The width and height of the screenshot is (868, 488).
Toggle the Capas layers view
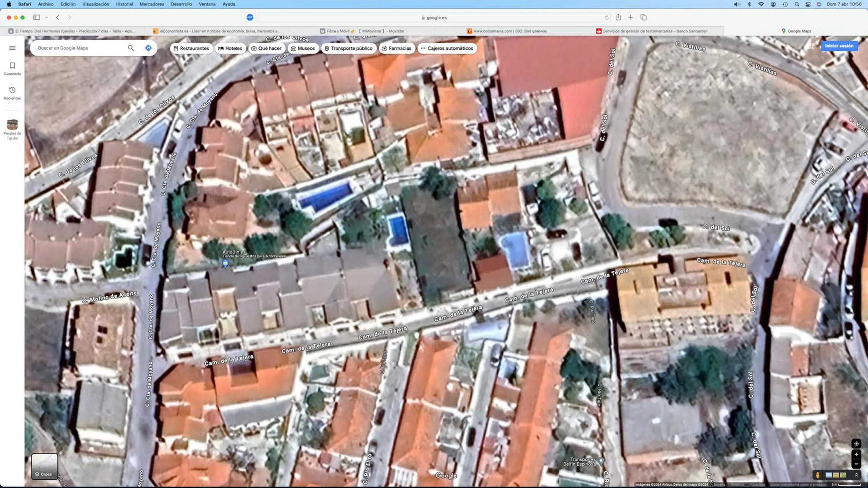45,466
